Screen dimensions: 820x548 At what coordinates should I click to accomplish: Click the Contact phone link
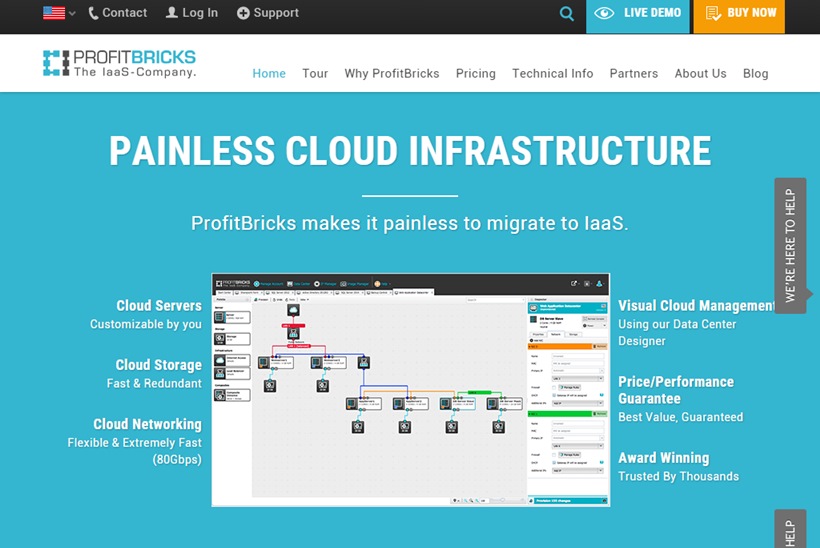click(117, 13)
